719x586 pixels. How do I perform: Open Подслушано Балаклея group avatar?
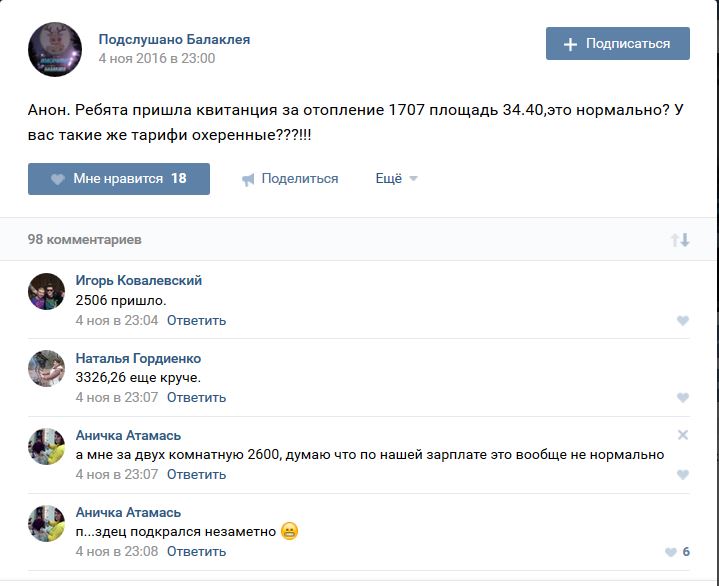coord(55,49)
